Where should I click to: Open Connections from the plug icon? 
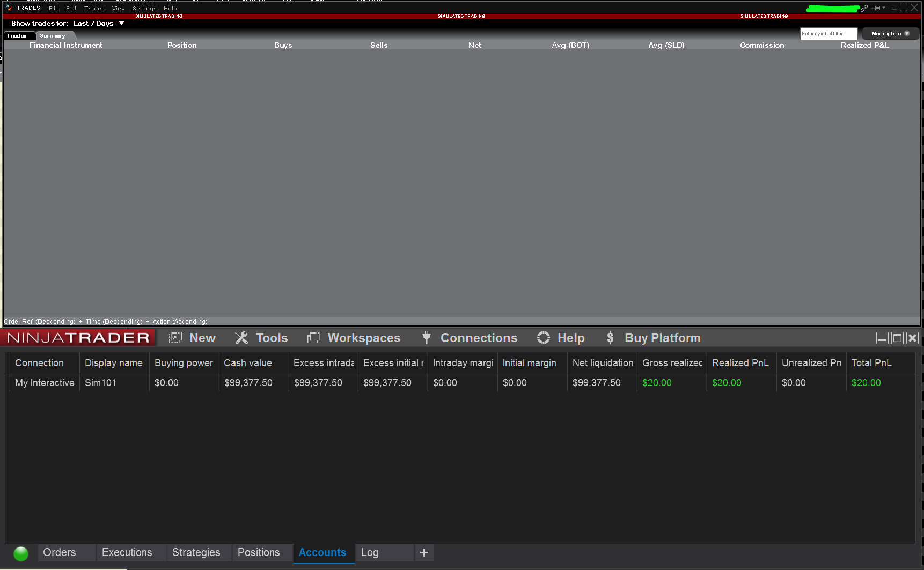click(x=426, y=337)
